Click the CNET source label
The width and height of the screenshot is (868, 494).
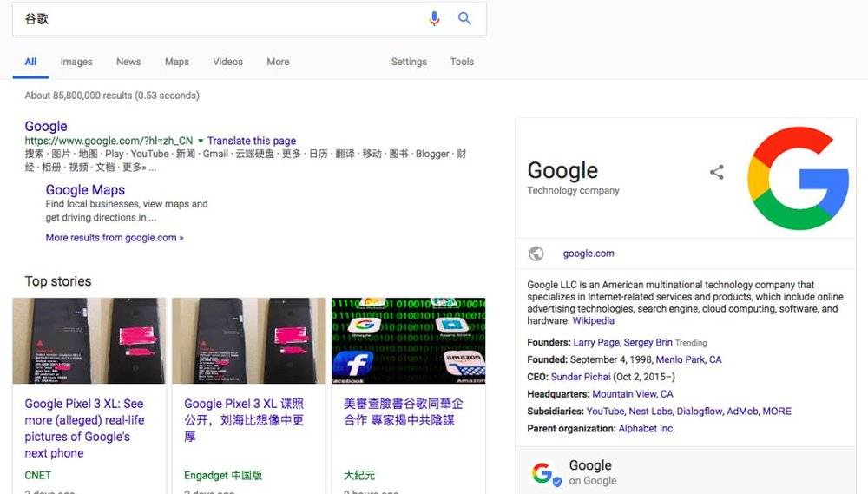37,475
